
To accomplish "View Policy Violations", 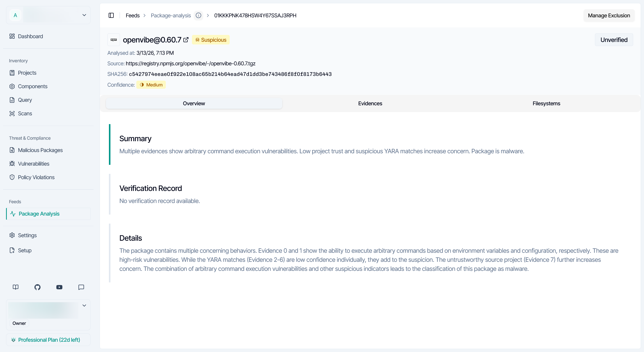I will click(36, 177).
